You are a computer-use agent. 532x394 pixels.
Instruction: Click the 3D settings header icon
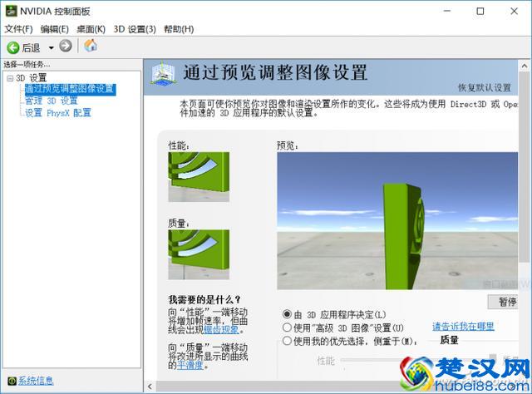(166, 76)
